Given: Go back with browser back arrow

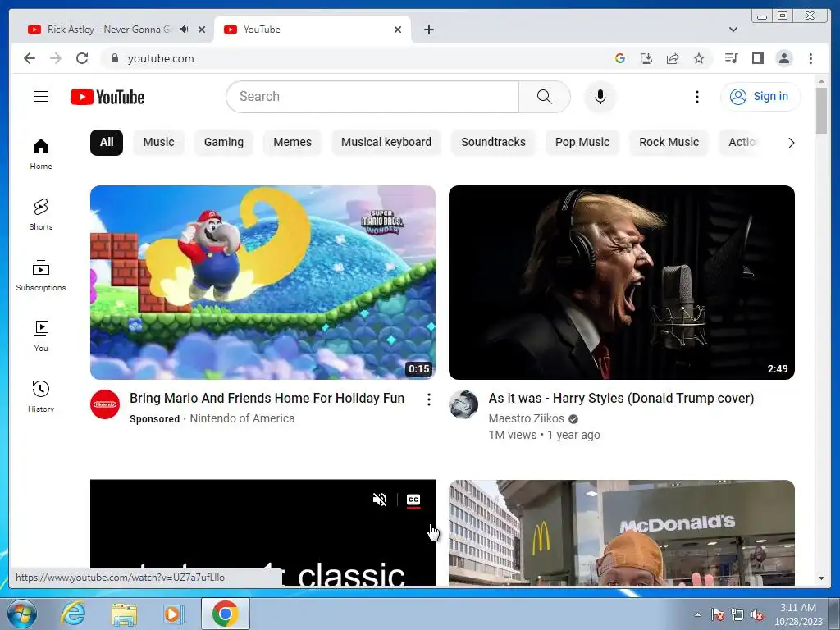Looking at the screenshot, I should [30, 58].
